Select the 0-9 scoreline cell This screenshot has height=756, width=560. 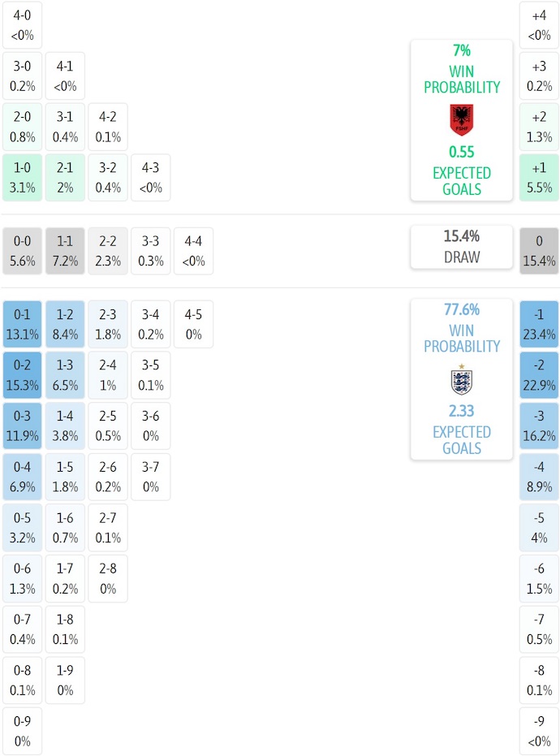coord(23,731)
